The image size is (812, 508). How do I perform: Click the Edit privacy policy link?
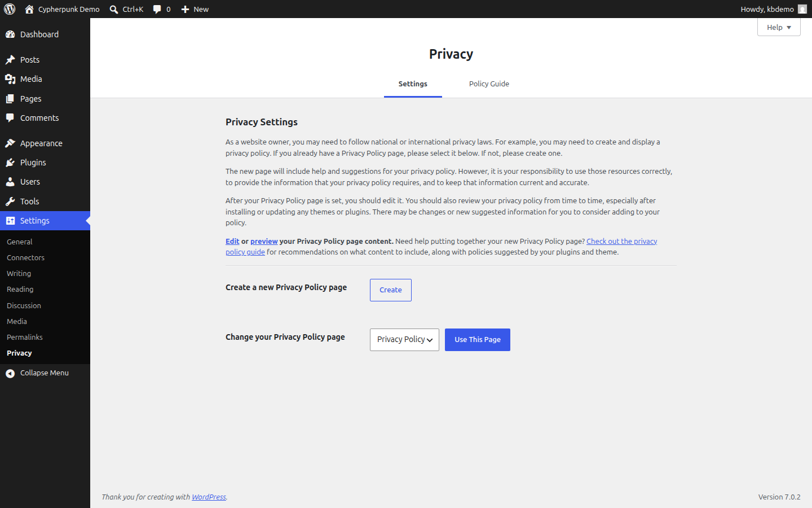232,241
